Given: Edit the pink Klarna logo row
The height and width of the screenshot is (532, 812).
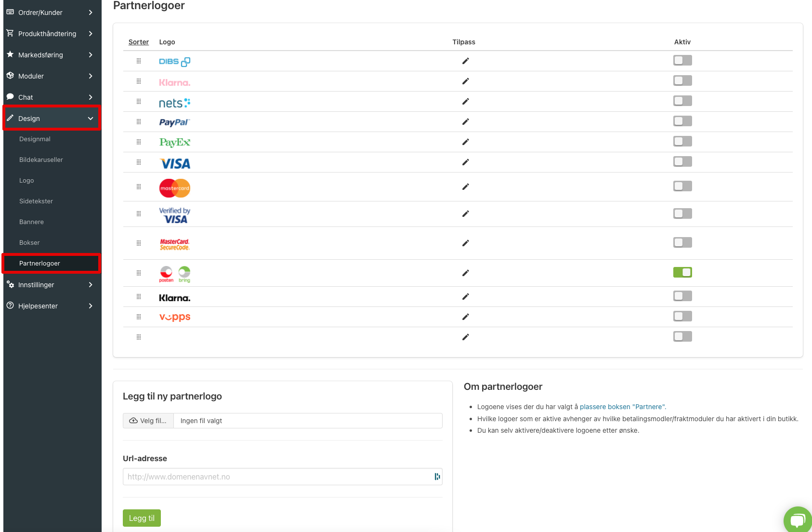Looking at the screenshot, I should point(465,81).
